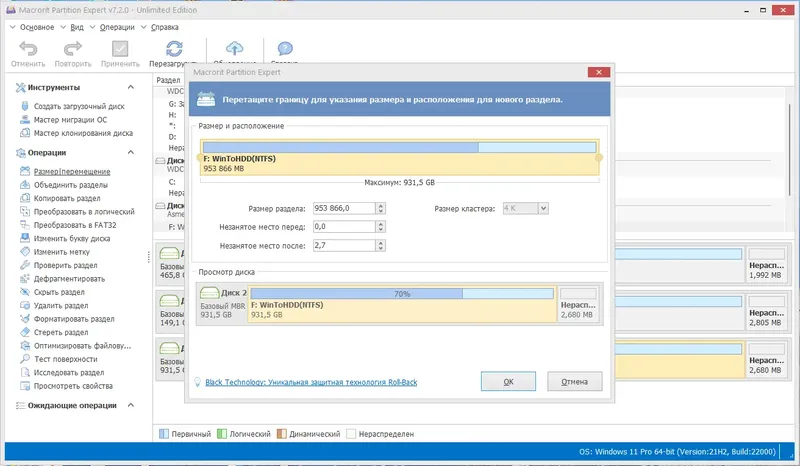The width and height of the screenshot is (800, 466).
Task: Choose Скрыть раздел operation
Action: click(59, 292)
